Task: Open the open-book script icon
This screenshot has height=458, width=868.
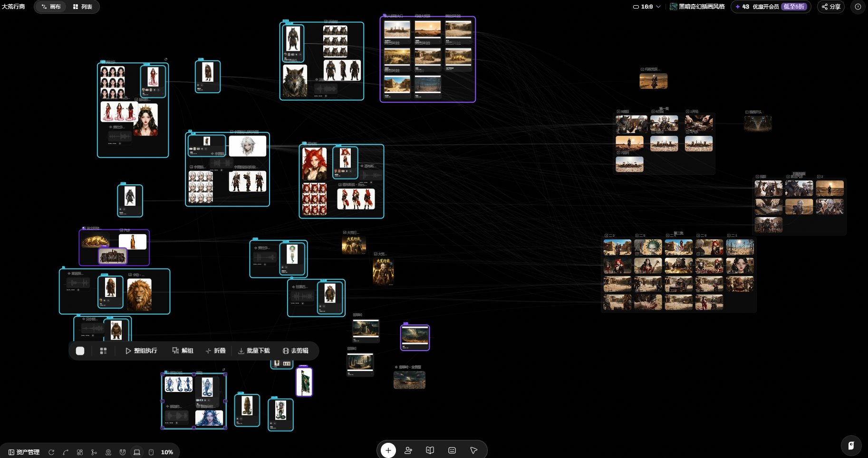Action: coord(430,450)
